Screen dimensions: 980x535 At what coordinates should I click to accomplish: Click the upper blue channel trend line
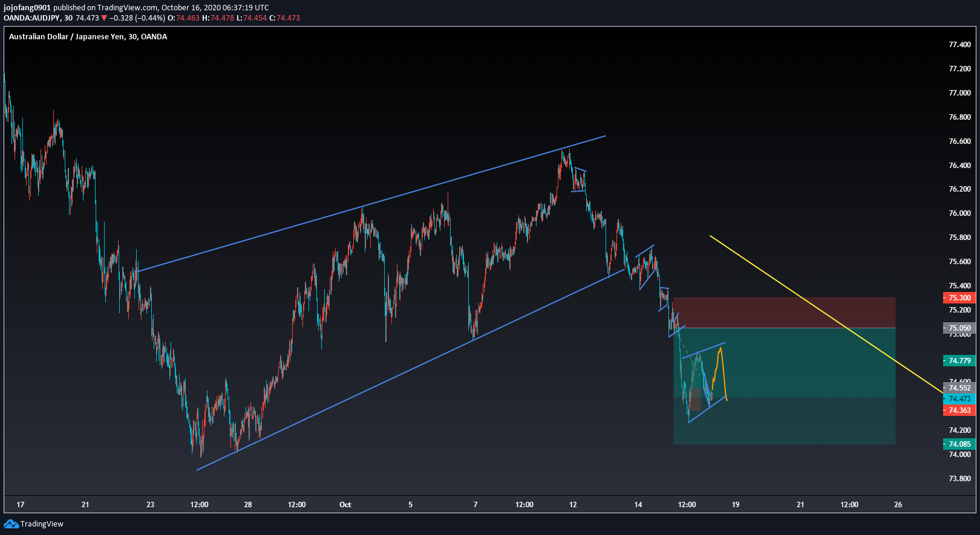tap(371, 204)
